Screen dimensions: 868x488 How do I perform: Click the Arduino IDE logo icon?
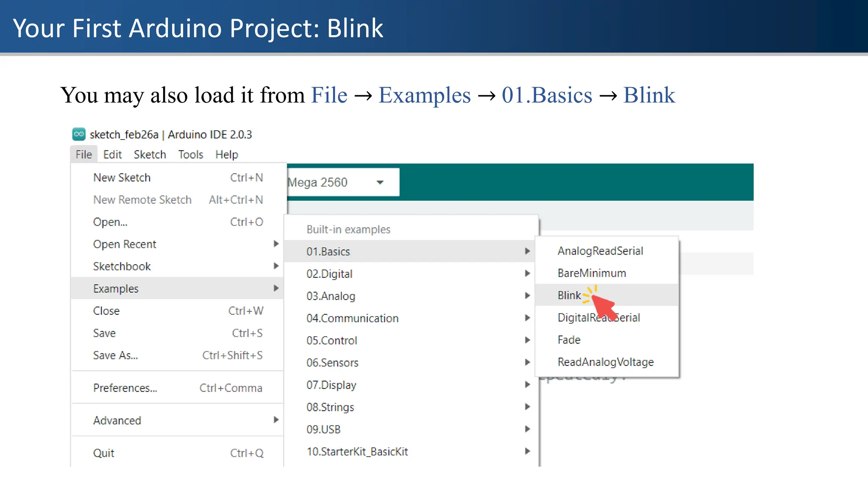pos(79,134)
